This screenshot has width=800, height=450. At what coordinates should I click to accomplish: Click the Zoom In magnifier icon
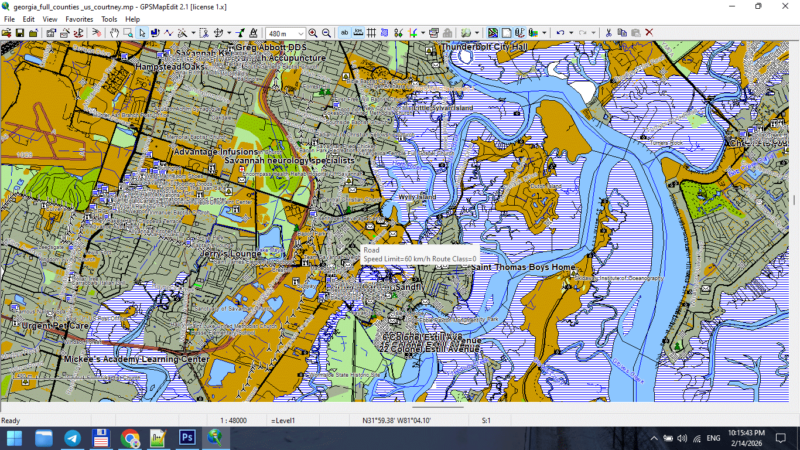click(x=313, y=33)
